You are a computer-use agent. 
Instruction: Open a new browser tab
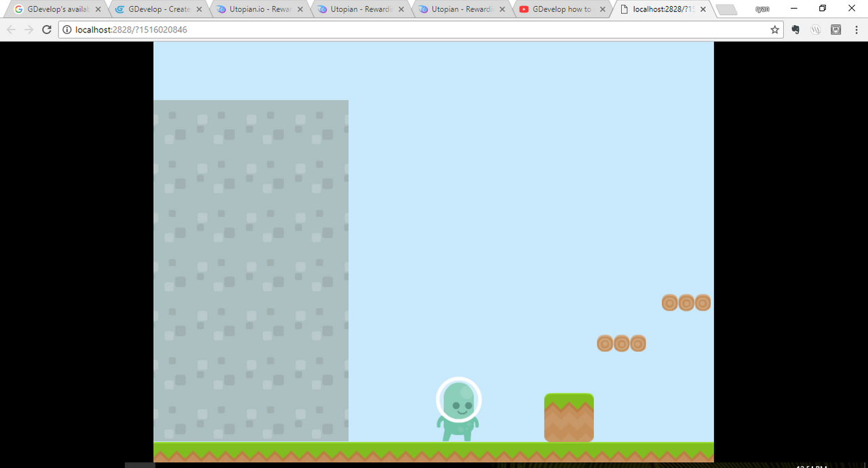tap(727, 9)
